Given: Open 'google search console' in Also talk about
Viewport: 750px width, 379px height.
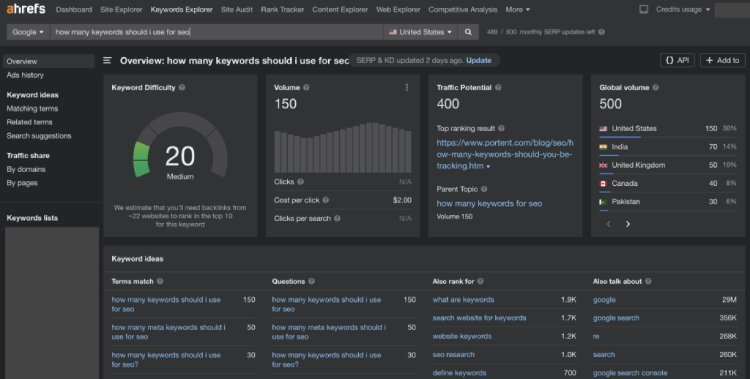Looking at the screenshot, I should pos(630,373).
